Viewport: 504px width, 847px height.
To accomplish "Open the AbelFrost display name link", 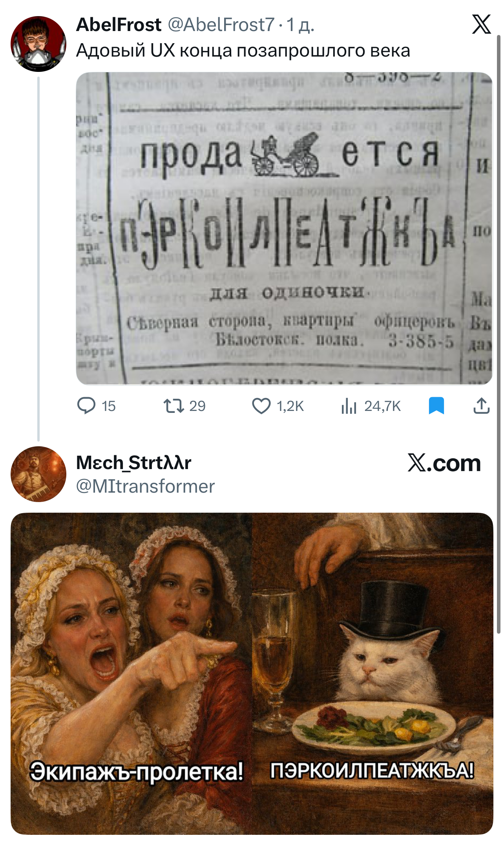I will pyautogui.click(x=119, y=25).
